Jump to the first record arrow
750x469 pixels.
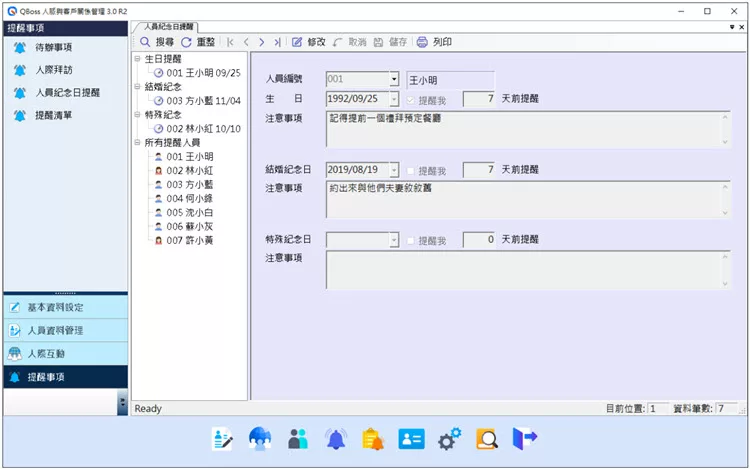[x=231, y=43]
